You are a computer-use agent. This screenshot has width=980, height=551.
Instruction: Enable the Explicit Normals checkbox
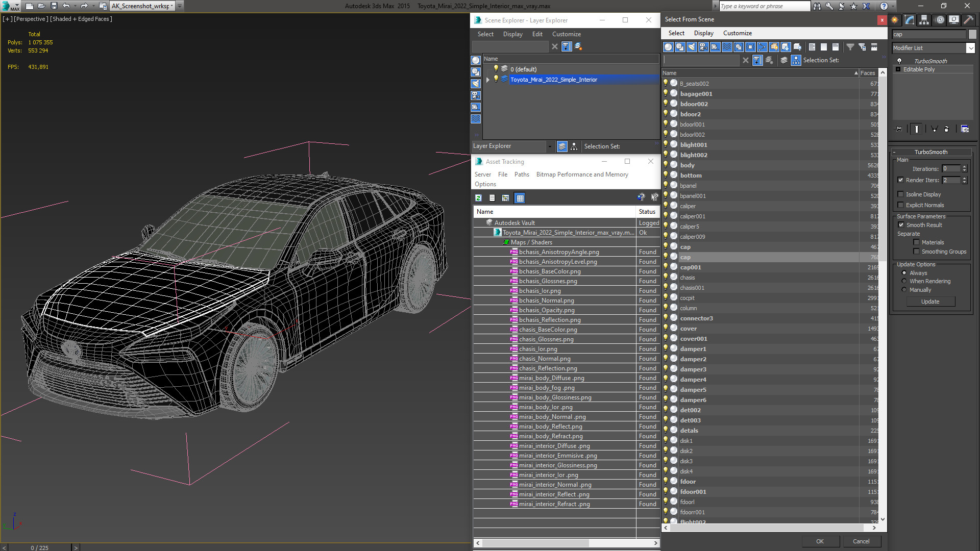(901, 205)
